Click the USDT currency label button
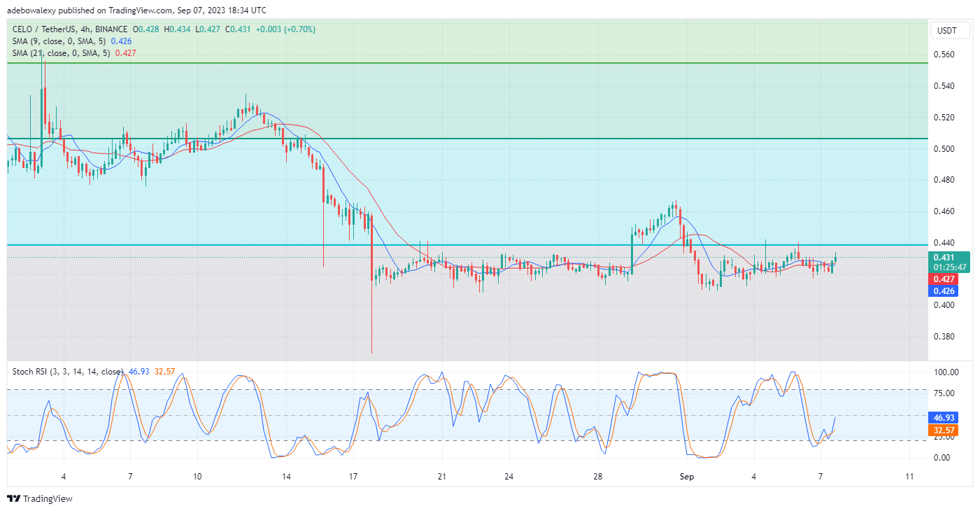Viewport: 980px width, 511px height. click(x=949, y=31)
